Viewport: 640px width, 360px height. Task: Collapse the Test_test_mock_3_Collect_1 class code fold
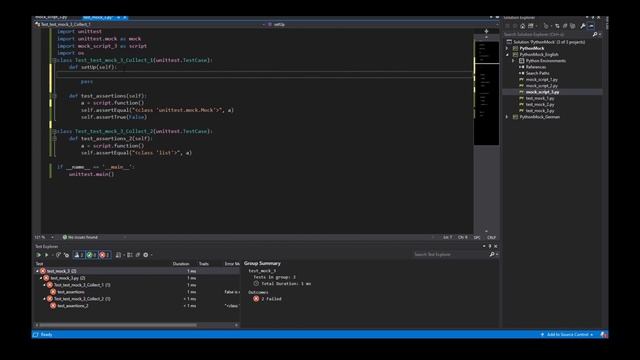(54, 60)
